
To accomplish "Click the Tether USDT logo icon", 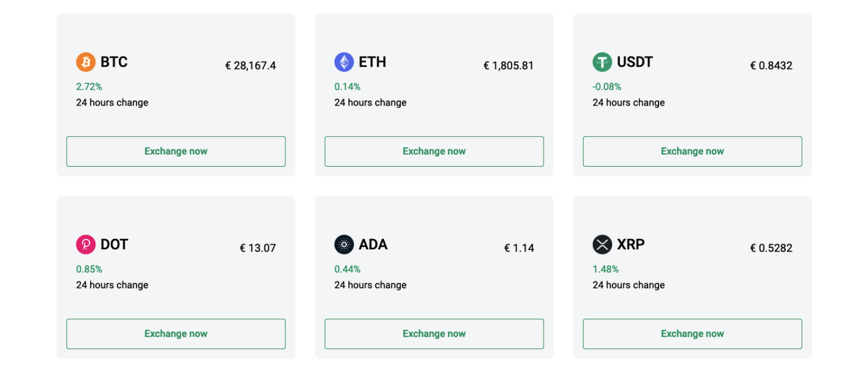I will tap(602, 62).
